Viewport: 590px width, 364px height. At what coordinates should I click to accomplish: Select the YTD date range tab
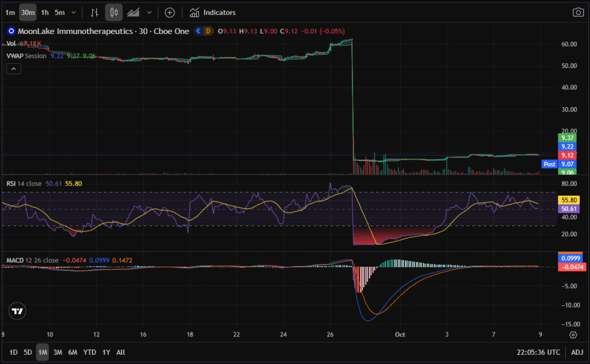(x=89, y=352)
